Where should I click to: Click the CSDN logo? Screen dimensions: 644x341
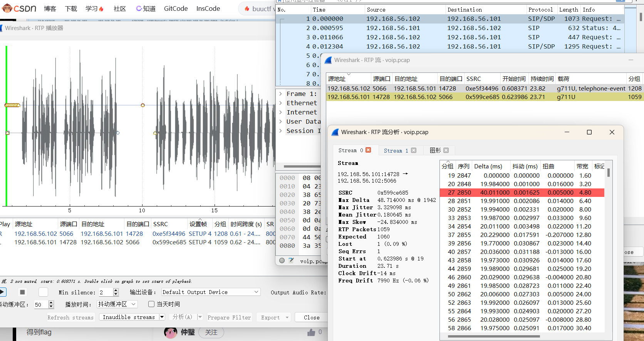[19, 8]
